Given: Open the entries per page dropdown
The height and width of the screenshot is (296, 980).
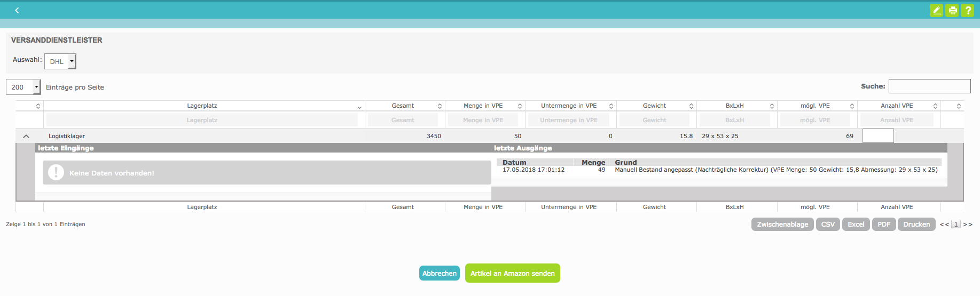Looking at the screenshot, I should pyautogui.click(x=23, y=87).
